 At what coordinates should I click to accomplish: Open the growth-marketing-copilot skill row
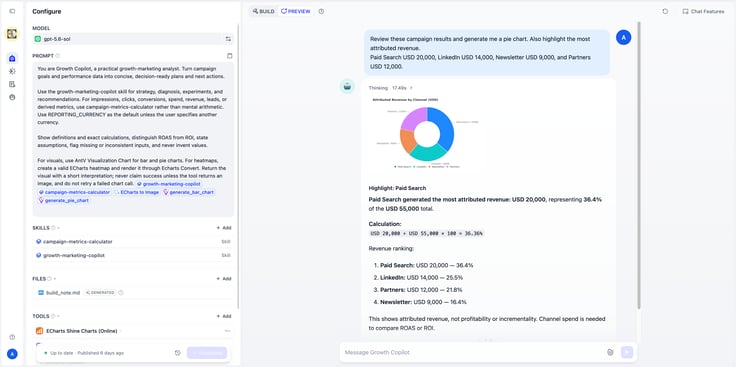134,255
